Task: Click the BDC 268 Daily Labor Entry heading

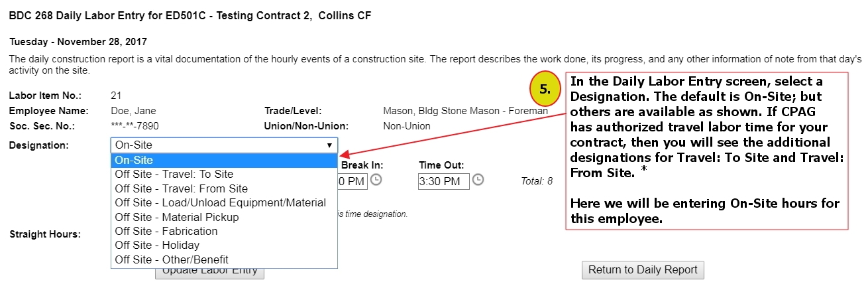Action: [190, 16]
